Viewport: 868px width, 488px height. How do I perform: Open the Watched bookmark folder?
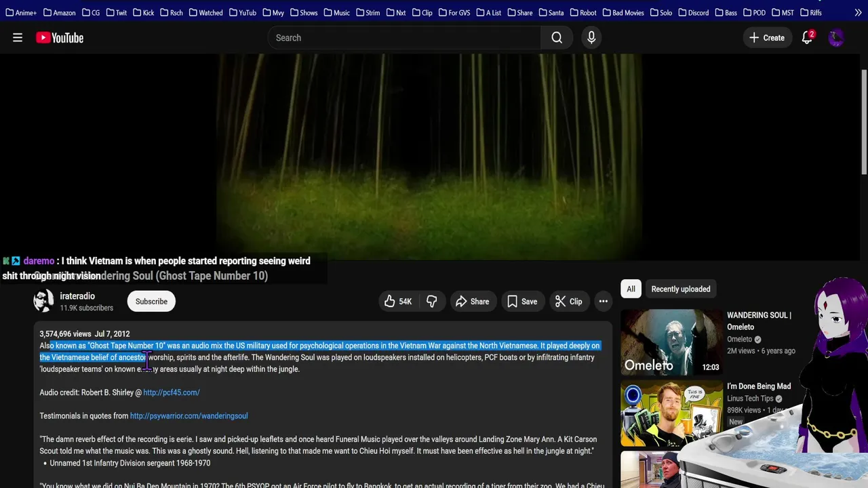tap(205, 12)
